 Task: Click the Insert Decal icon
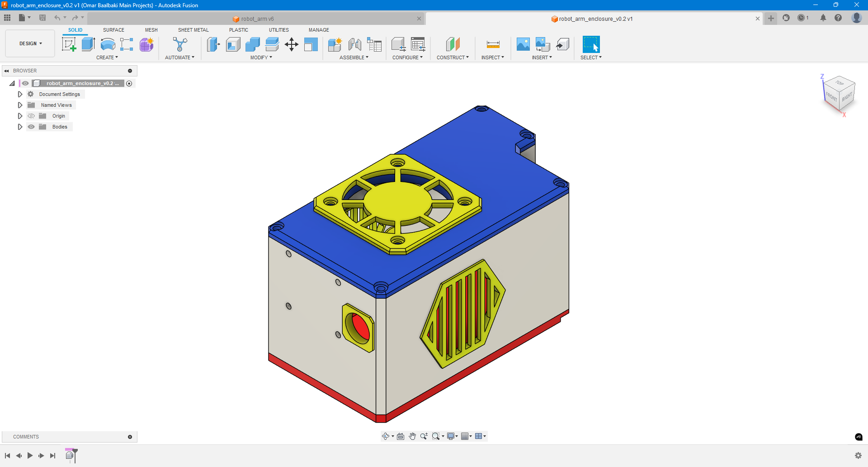click(x=542, y=44)
